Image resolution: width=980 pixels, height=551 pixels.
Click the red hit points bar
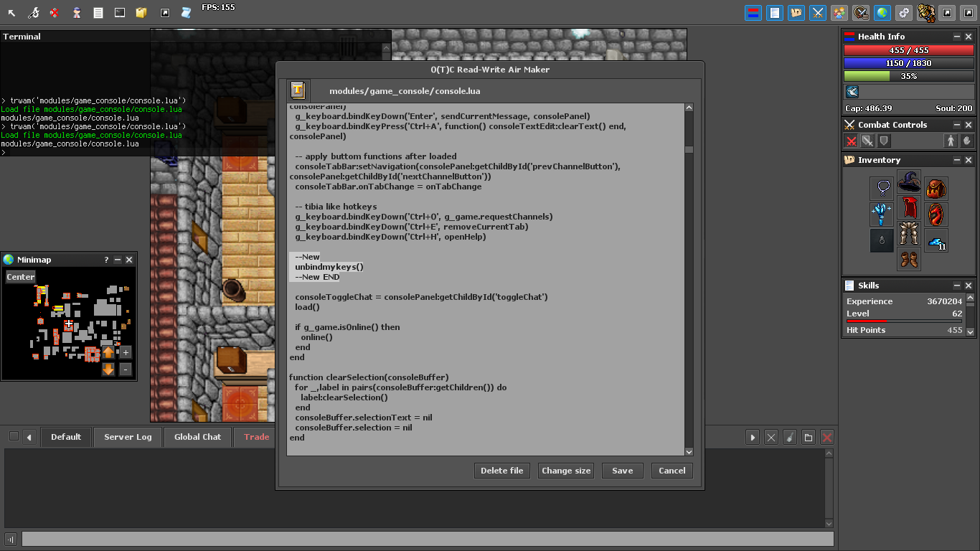[x=908, y=50]
